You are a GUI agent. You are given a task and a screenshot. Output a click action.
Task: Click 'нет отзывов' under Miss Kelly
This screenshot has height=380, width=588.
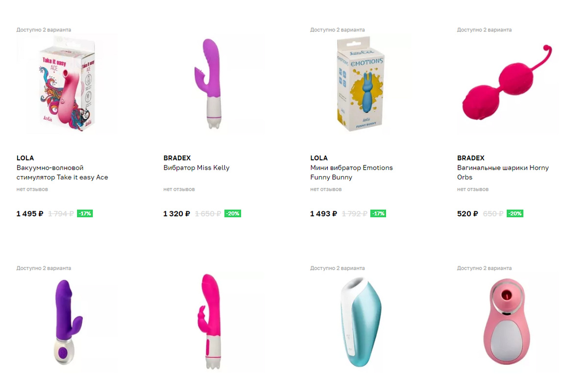pos(179,189)
